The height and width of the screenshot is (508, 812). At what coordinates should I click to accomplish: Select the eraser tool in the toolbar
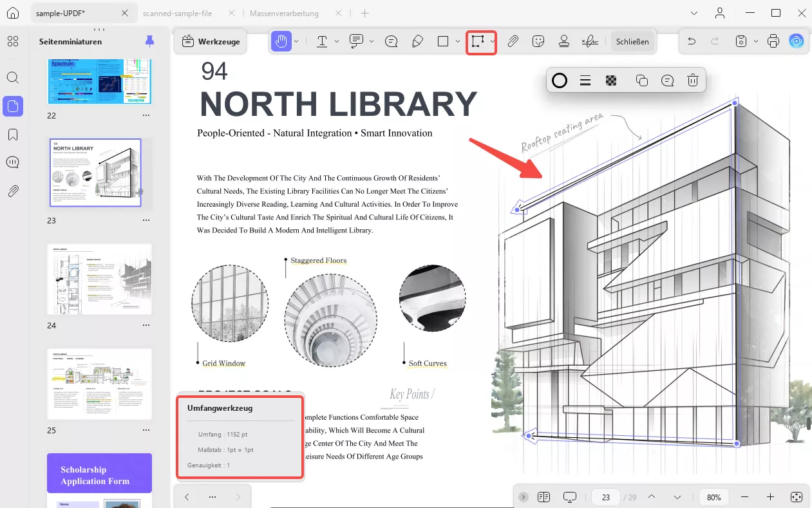coord(417,41)
